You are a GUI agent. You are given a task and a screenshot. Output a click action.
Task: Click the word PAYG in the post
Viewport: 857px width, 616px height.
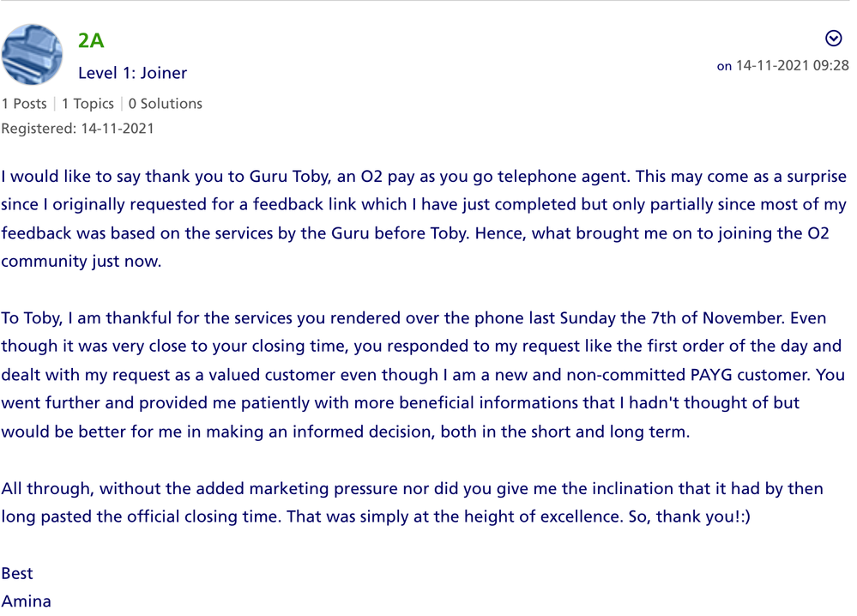(x=713, y=375)
